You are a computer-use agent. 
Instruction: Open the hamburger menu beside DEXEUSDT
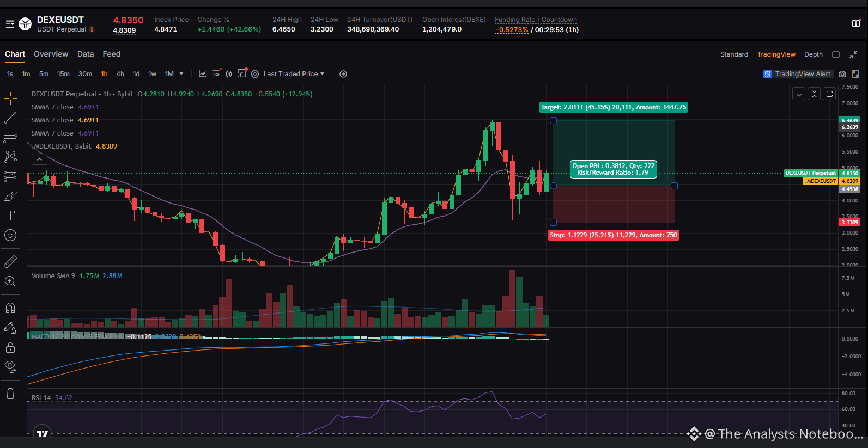click(9, 24)
